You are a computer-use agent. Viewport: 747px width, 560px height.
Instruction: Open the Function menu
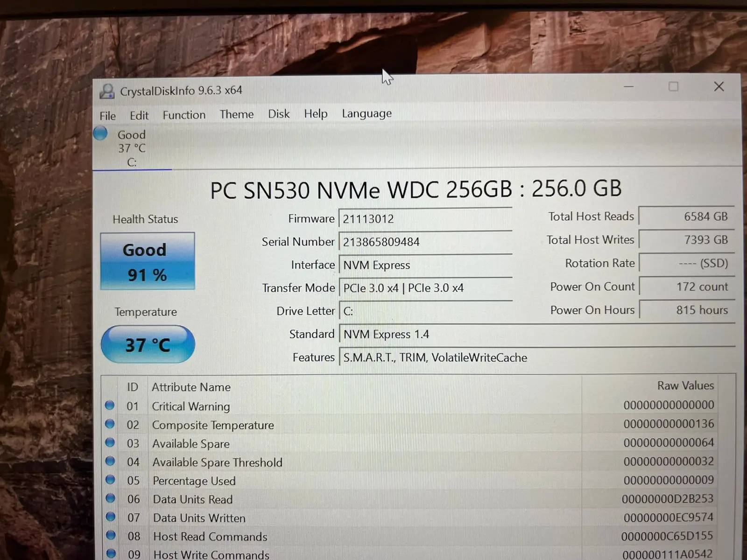[x=184, y=115]
